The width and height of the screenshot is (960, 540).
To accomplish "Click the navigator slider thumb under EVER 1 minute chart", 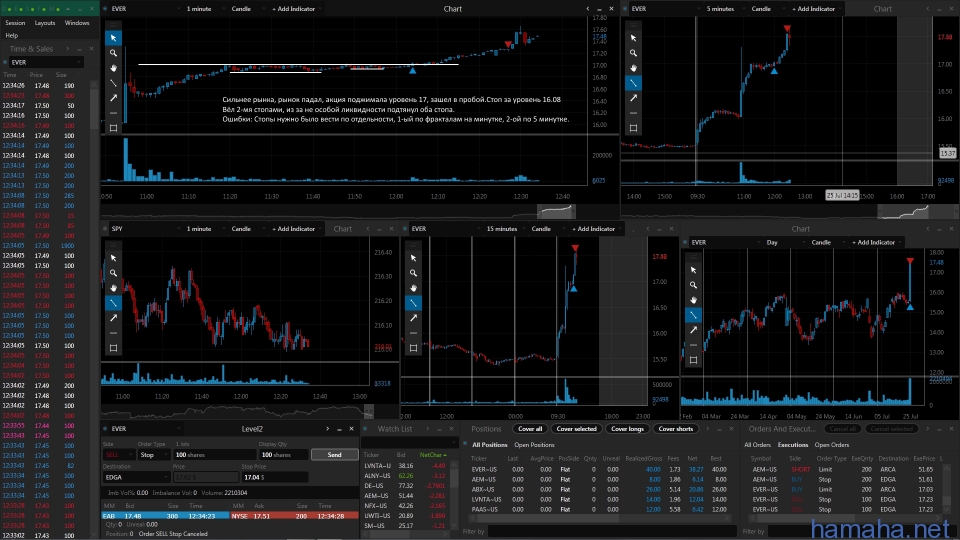I will point(557,211).
